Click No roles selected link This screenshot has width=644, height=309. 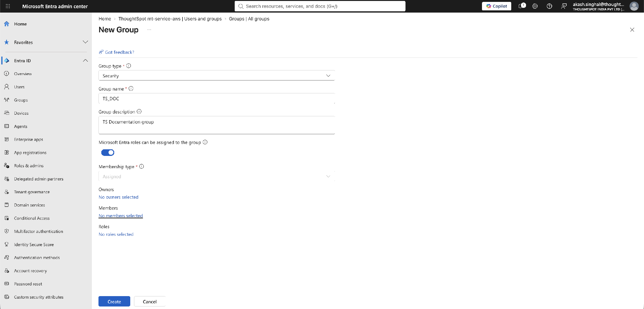pyautogui.click(x=116, y=234)
